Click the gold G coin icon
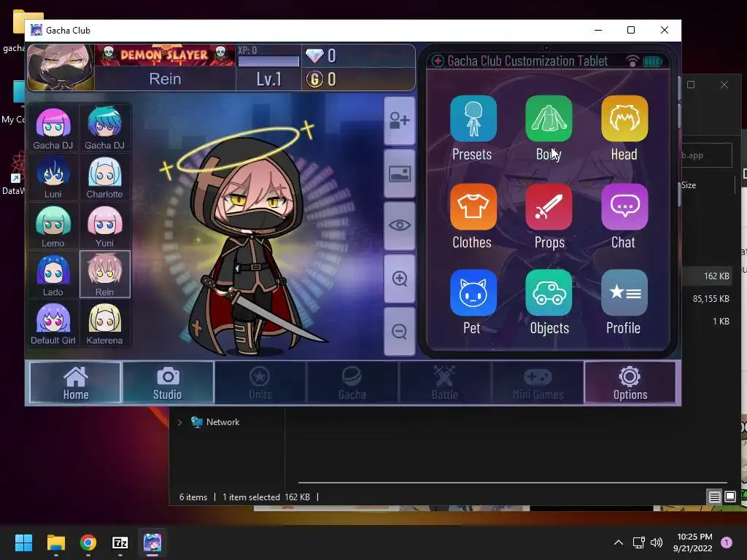This screenshot has width=747, height=560. pos(314,79)
